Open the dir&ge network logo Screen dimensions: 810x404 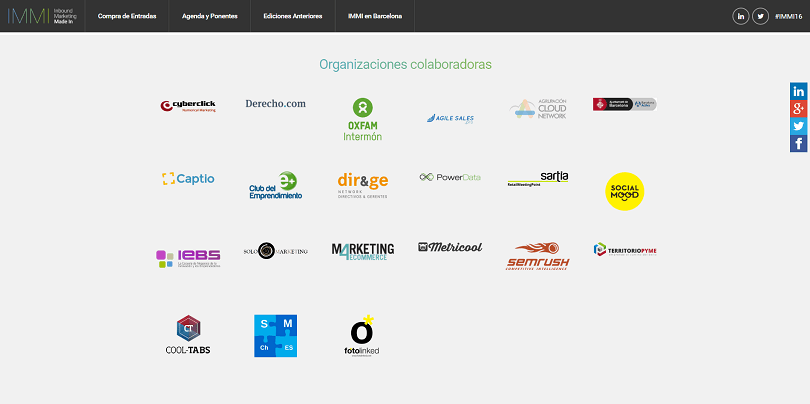point(363,185)
